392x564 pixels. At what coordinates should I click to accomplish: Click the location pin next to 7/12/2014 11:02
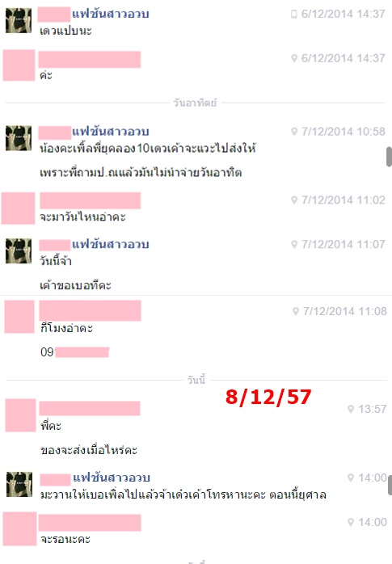tap(294, 200)
